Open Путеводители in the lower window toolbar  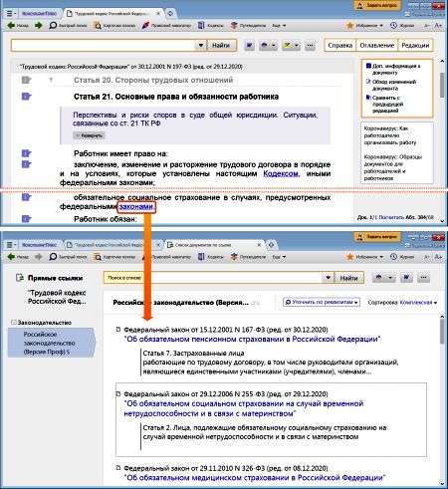(249, 257)
